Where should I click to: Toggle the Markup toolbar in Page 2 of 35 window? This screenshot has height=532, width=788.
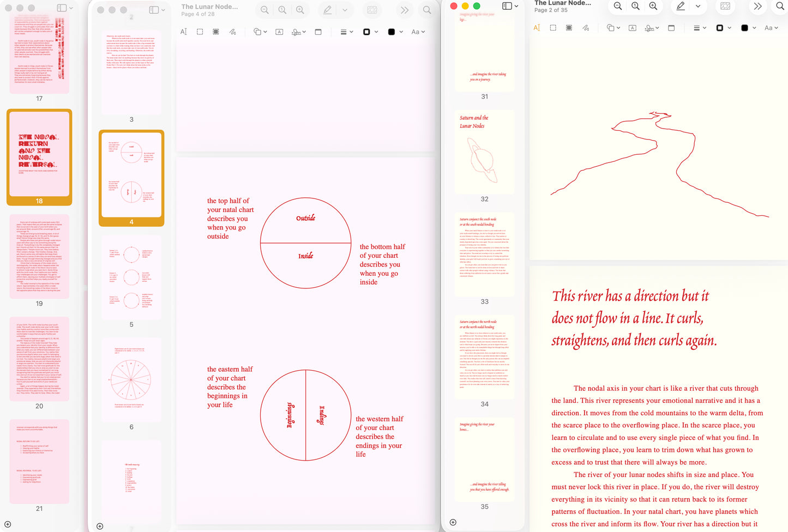pyautogui.click(x=681, y=6)
